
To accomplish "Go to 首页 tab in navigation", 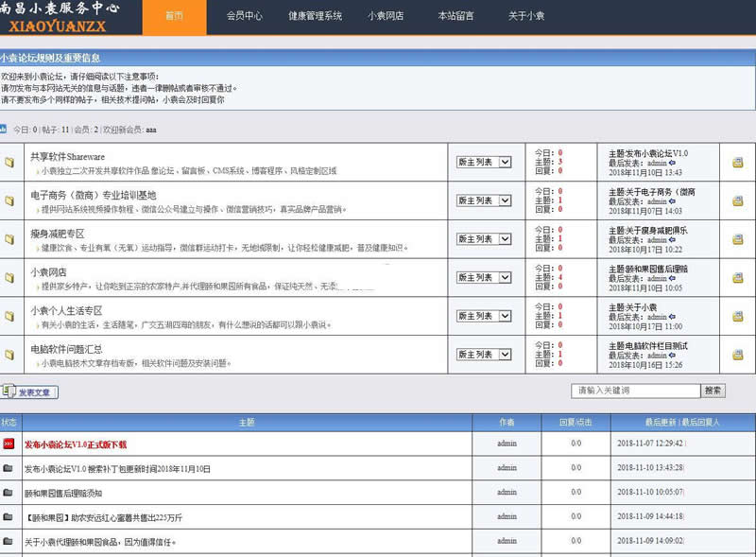I will 174,16.
